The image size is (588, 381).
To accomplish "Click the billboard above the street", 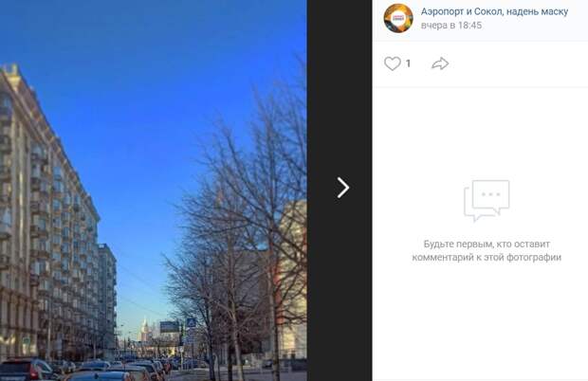I will pos(170,327).
